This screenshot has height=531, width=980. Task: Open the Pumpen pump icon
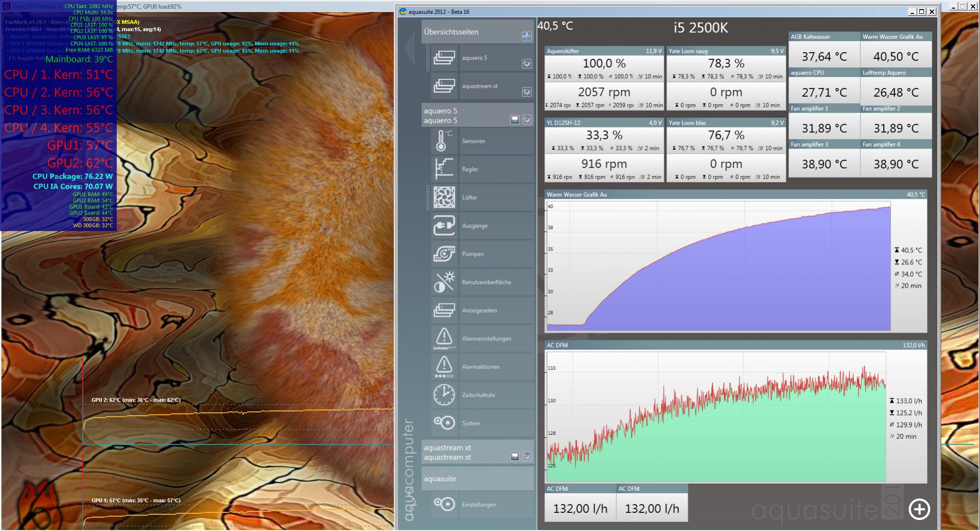coord(444,254)
